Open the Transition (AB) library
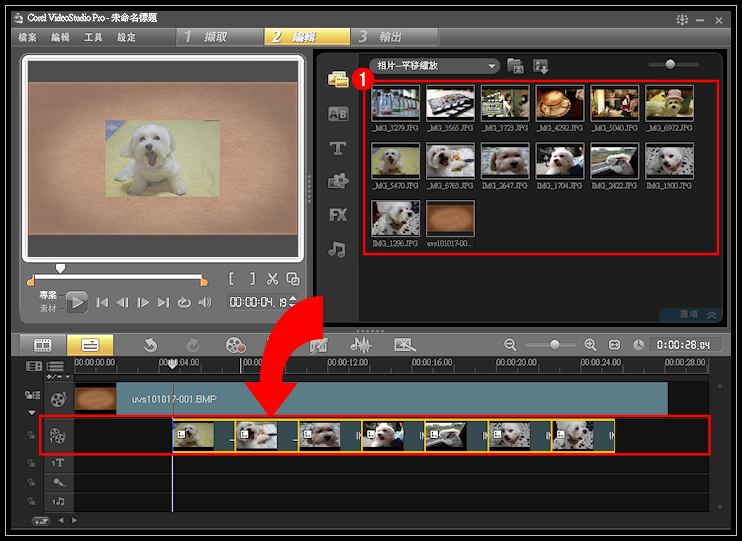Screen dimensions: 742x541 click(338, 114)
